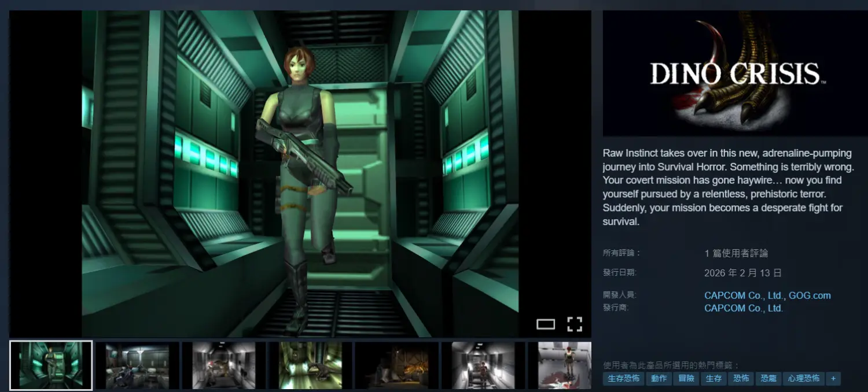Image resolution: width=868 pixels, height=392 pixels.
Task: Select the third thumbnail in the strip
Action: tap(224, 365)
